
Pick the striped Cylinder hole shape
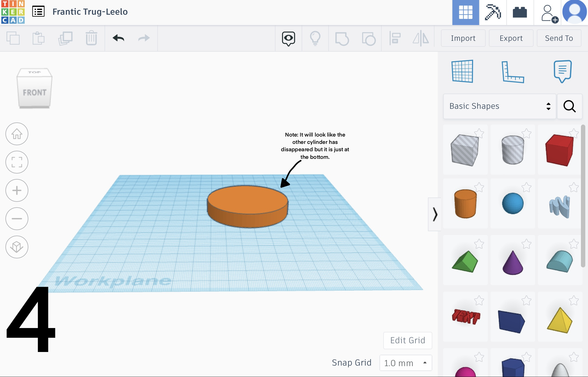(x=513, y=150)
